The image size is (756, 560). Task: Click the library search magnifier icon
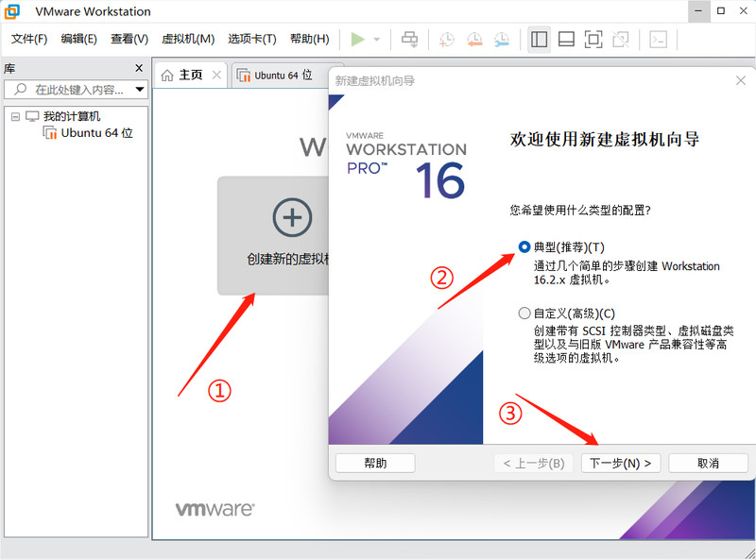pos(20,89)
